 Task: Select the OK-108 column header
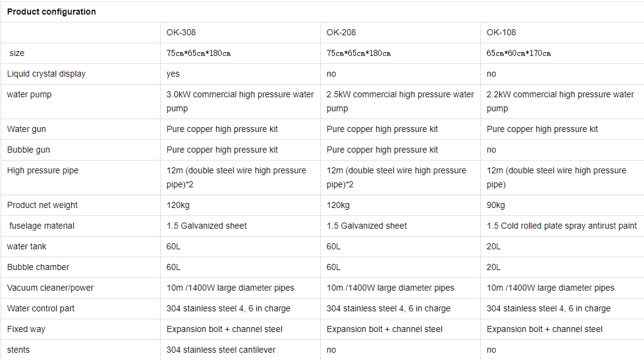pyautogui.click(x=502, y=32)
